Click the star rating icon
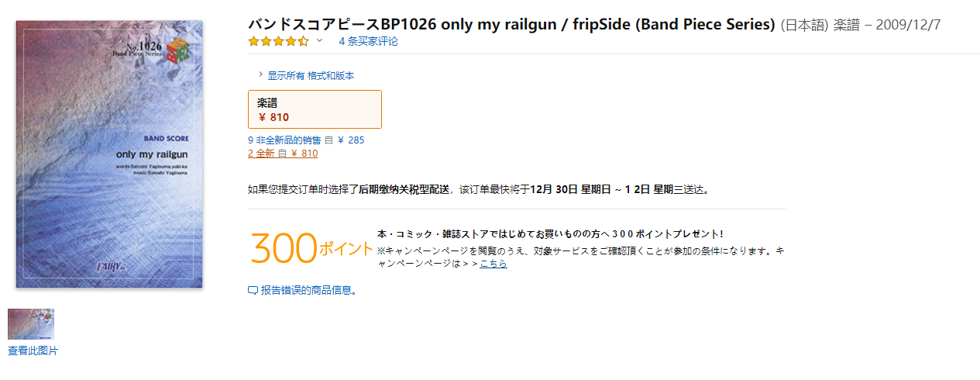The height and width of the screenshot is (380, 980). click(278, 41)
